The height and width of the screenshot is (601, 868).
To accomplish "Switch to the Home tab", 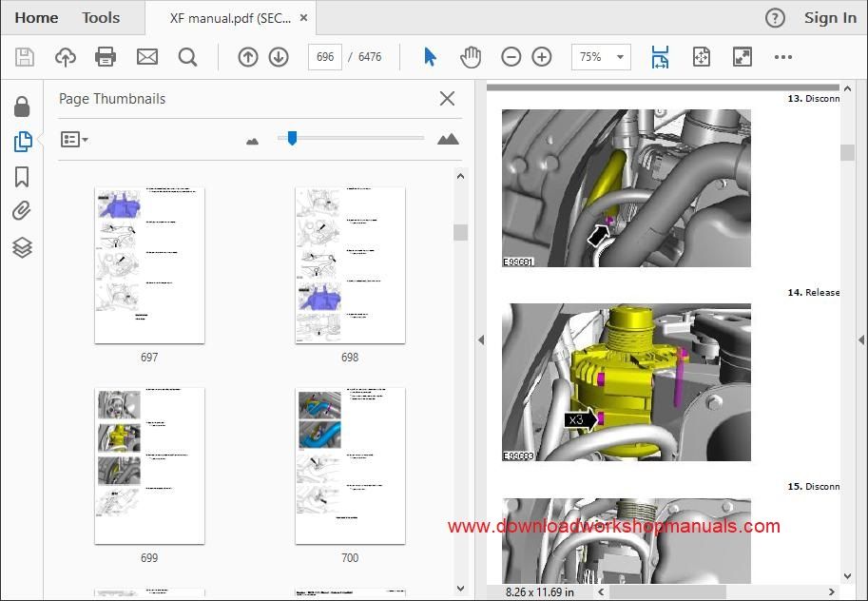I will [x=36, y=18].
